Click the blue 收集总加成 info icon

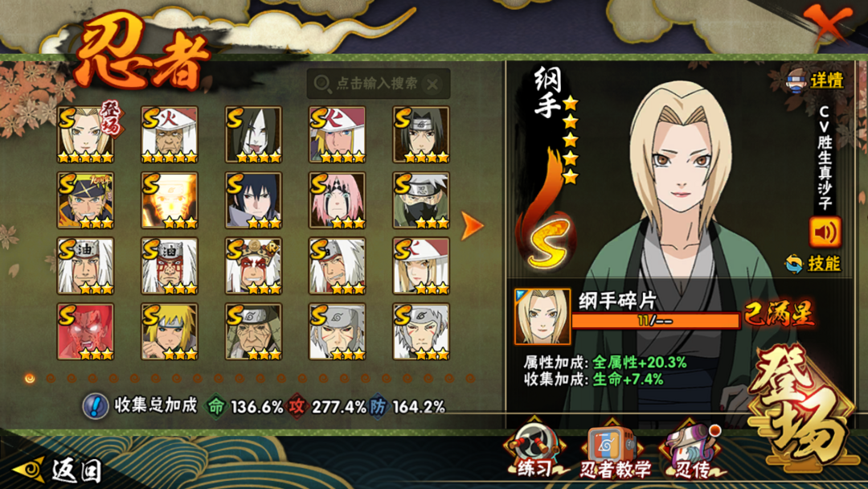[x=96, y=406]
